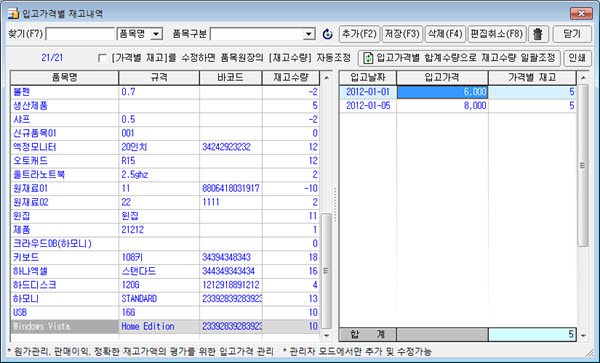Click the 재고수량 column header

291,78
